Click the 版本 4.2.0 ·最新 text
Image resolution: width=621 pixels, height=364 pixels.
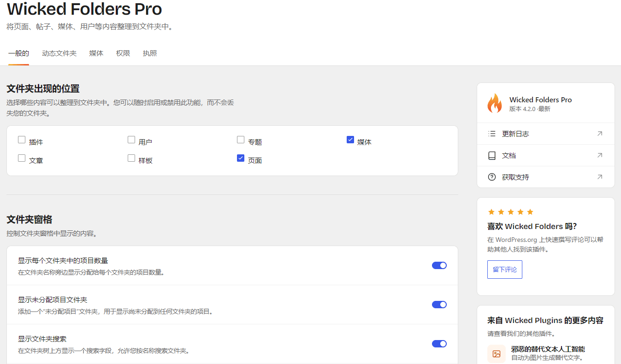point(530,109)
